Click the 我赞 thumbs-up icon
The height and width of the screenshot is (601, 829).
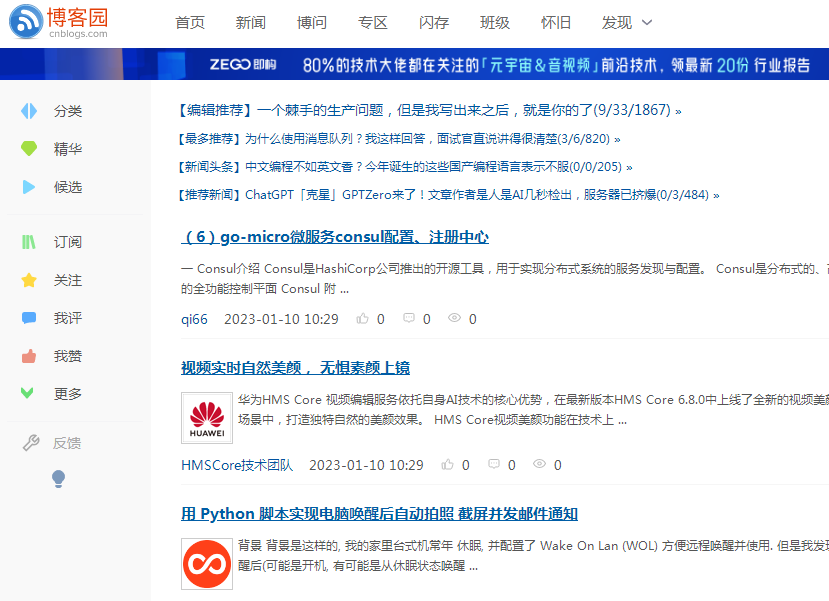click(x=30, y=356)
